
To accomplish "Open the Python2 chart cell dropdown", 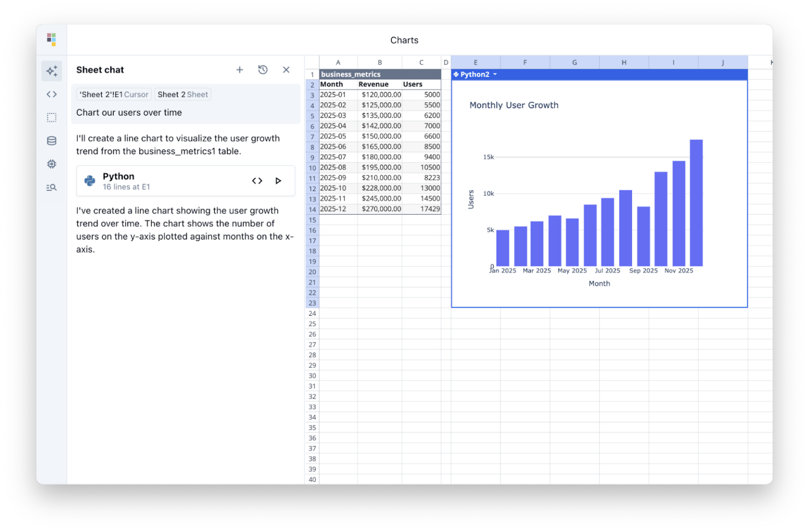I will pos(494,74).
